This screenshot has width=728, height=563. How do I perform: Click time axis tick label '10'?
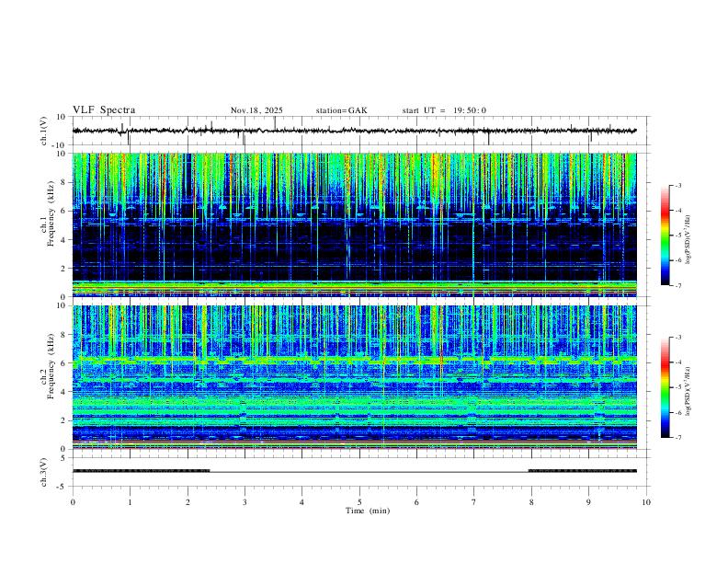click(x=646, y=502)
